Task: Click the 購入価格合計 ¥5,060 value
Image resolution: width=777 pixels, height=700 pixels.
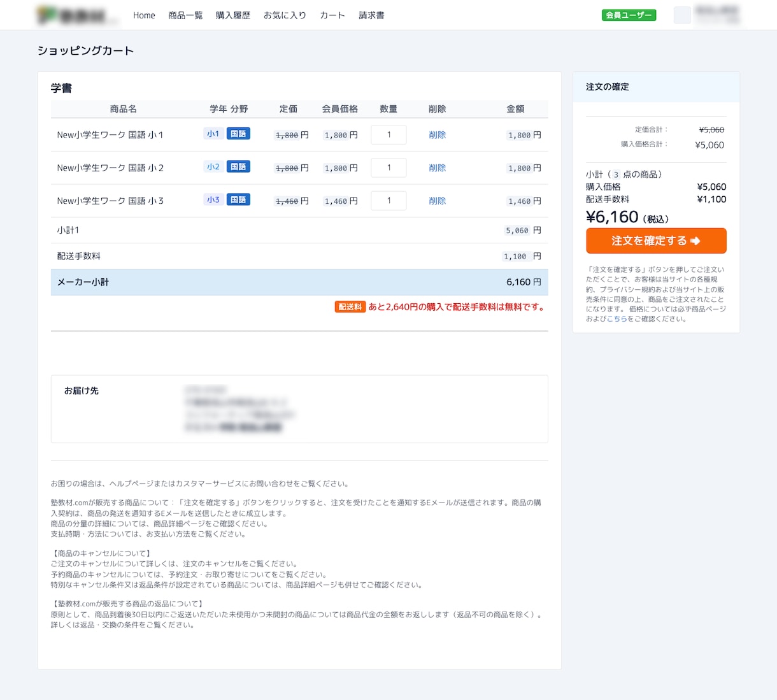Action: point(709,145)
